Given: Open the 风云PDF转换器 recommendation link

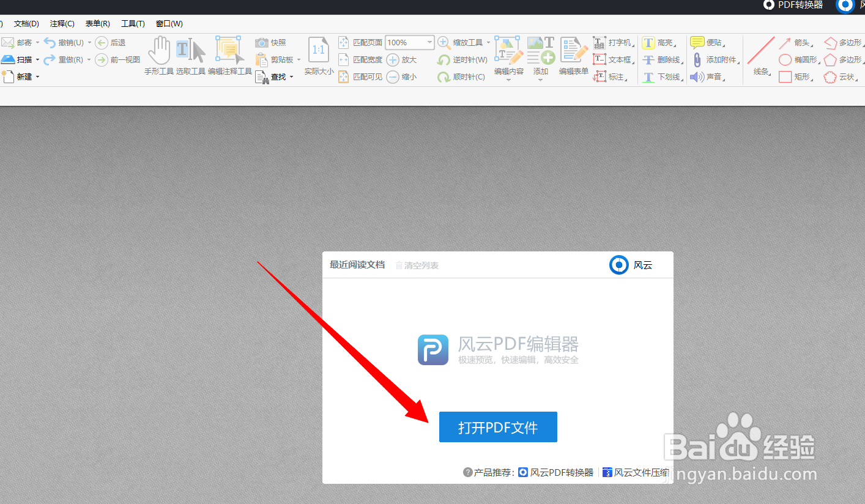Looking at the screenshot, I should (561, 472).
